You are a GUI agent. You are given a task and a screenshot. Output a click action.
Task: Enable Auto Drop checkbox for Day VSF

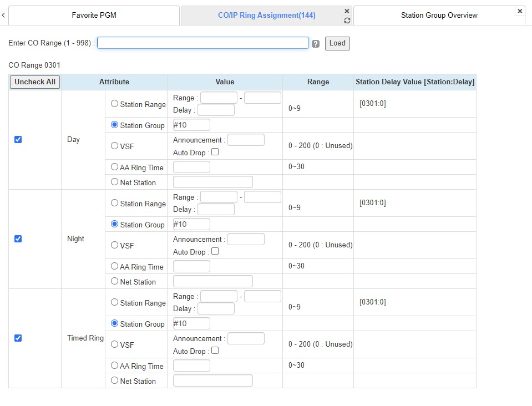tap(215, 152)
